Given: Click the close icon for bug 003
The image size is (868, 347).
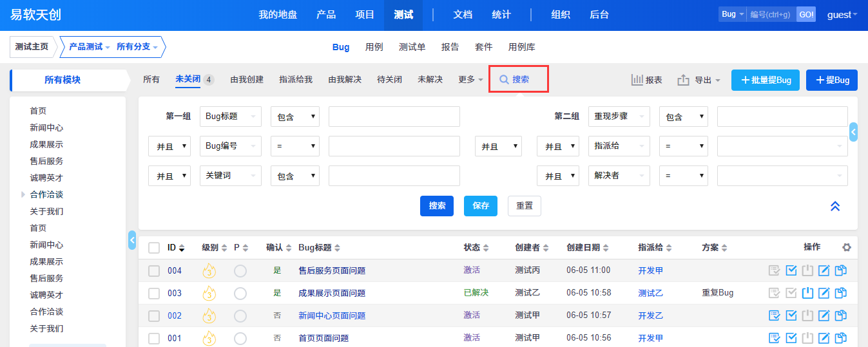Looking at the screenshot, I should point(808,293).
